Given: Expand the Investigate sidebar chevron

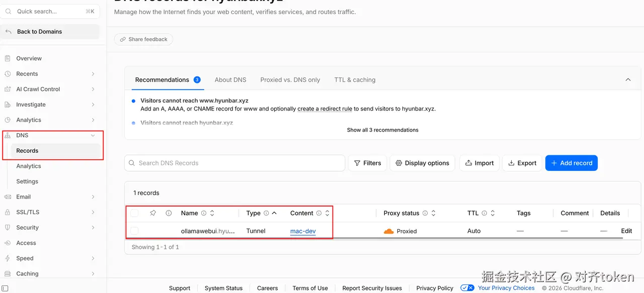Looking at the screenshot, I should pos(93,105).
